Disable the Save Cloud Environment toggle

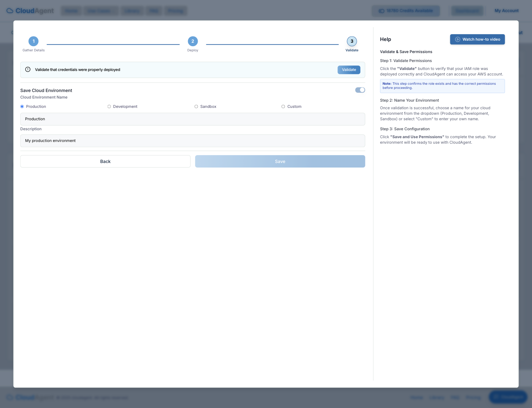point(360,90)
